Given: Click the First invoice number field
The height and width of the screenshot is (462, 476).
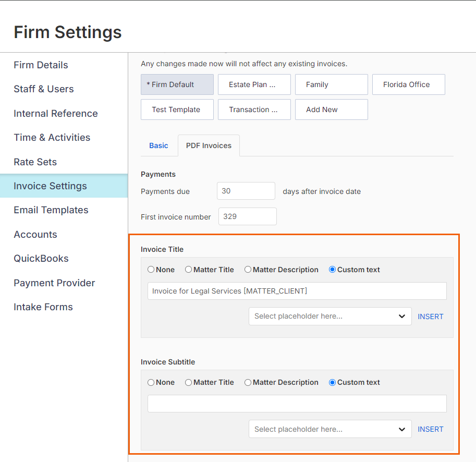Looking at the screenshot, I should [x=248, y=216].
